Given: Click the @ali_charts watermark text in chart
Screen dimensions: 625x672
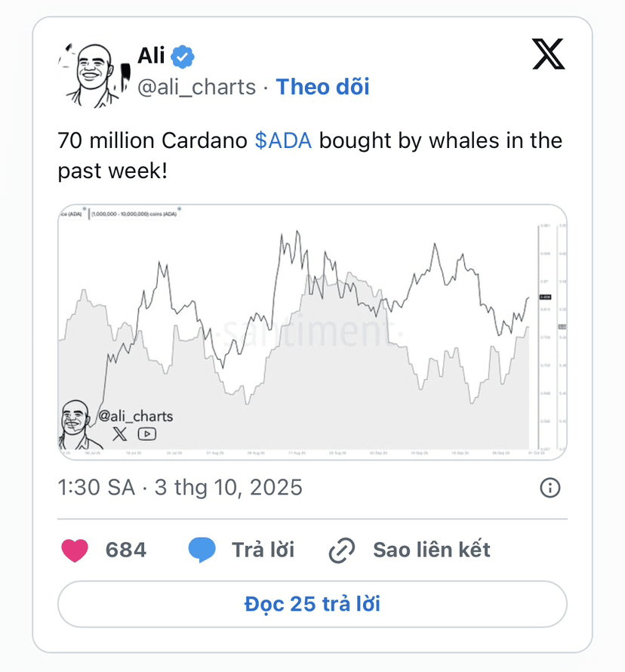Looking at the screenshot, I should [x=135, y=417].
